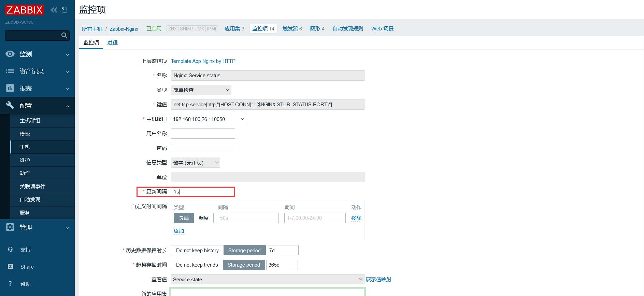Click 展示值映射 link

[378, 280]
